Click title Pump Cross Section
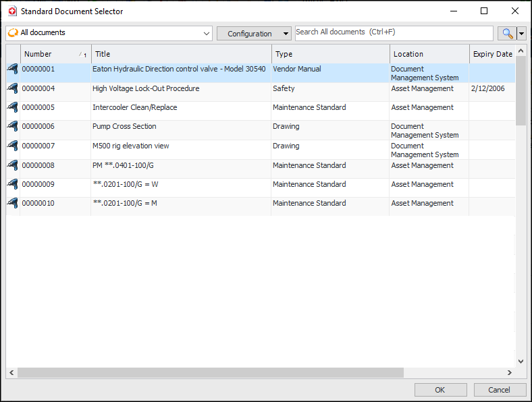The height and width of the screenshot is (402, 532). click(x=124, y=126)
